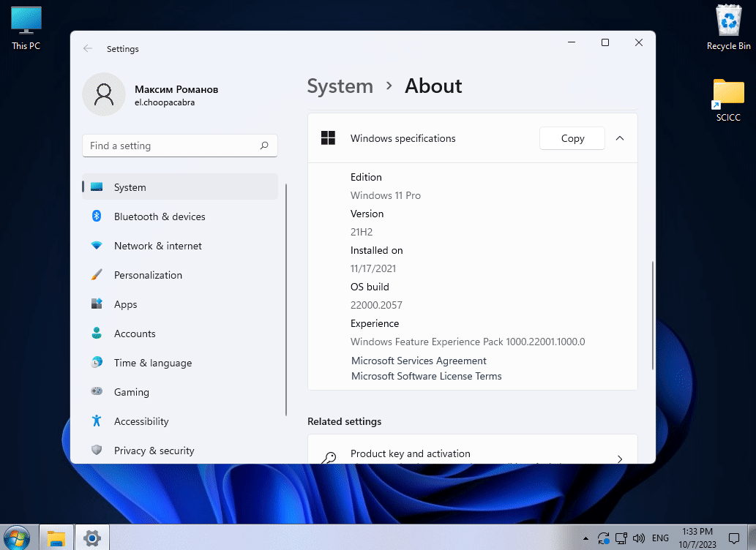This screenshot has width=756, height=550.
Task: Click the Apps icon in sidebar
Action: pyautogui.click(x=97, y=304)
